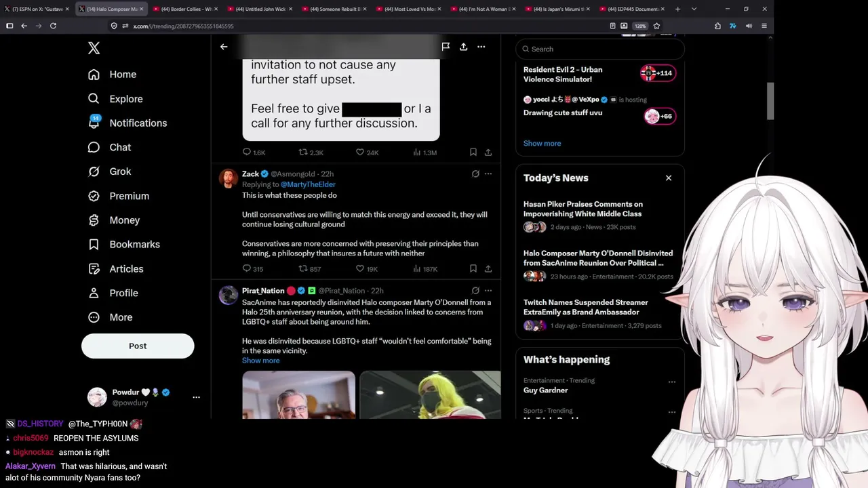Go back using the timeline back arrow

[224, 47]
